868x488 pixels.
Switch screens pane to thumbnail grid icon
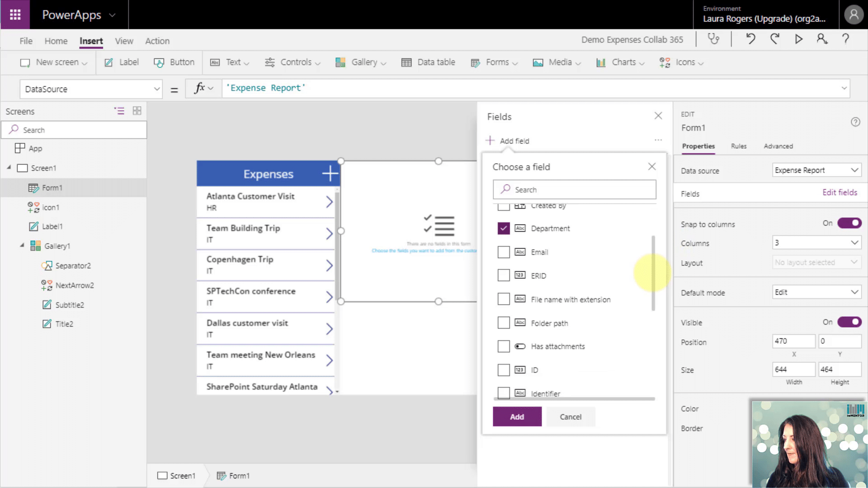click(137, 111)
